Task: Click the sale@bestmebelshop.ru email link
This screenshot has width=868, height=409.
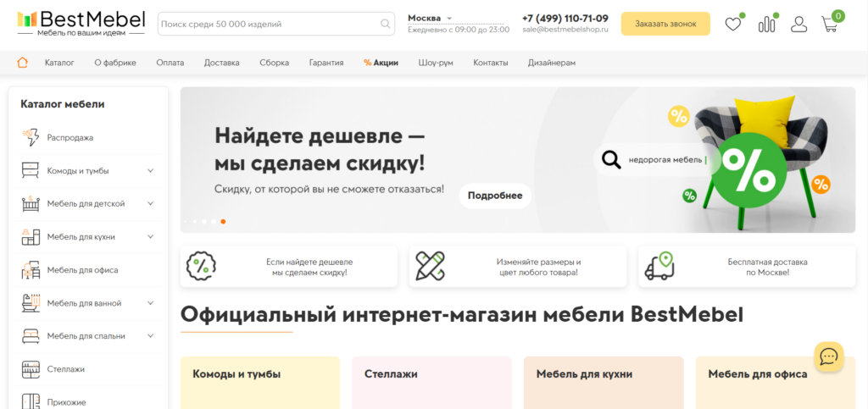Action: (x=565, y=30)
